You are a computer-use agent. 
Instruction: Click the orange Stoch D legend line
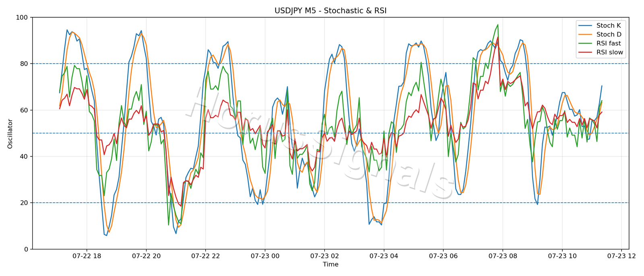[x=585, y=35]
